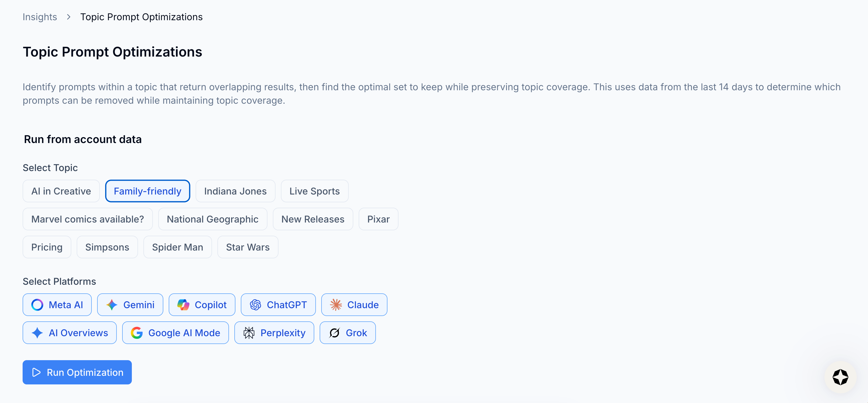
Task: Select the Pricing topic chip
Action: [47, 247]
